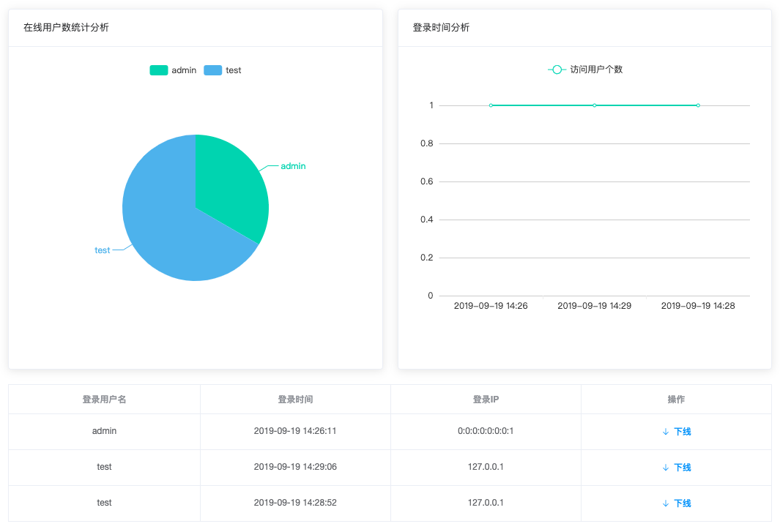Viewport: 780px width, 532px height.
Task: Click 下线 for test 14:29:06 row
Action: (x=682, y=468)
